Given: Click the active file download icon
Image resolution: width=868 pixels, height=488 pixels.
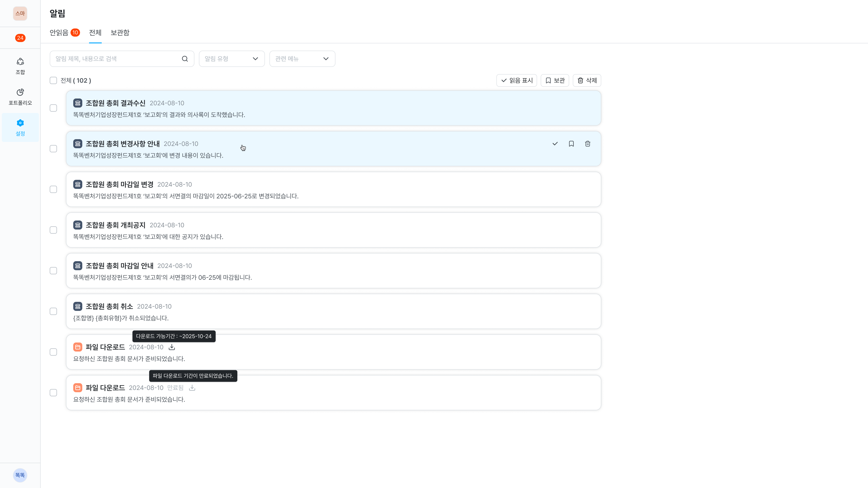Looking at the screenshot, I should coord(172,347).
